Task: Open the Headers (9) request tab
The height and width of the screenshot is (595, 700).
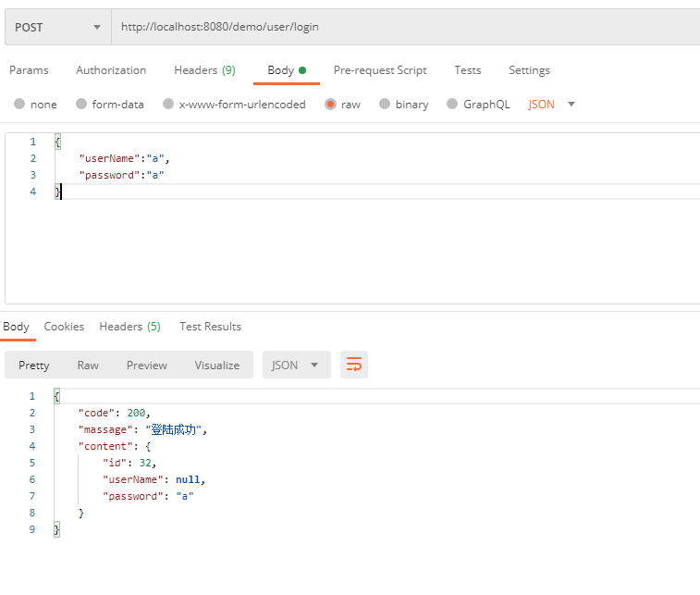Action: pyautogui.click(x=205, y=70)
